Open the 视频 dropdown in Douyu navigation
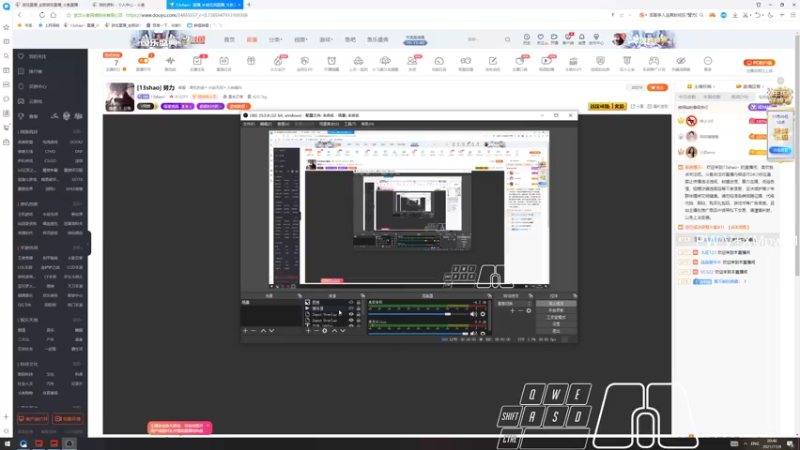 301,39
